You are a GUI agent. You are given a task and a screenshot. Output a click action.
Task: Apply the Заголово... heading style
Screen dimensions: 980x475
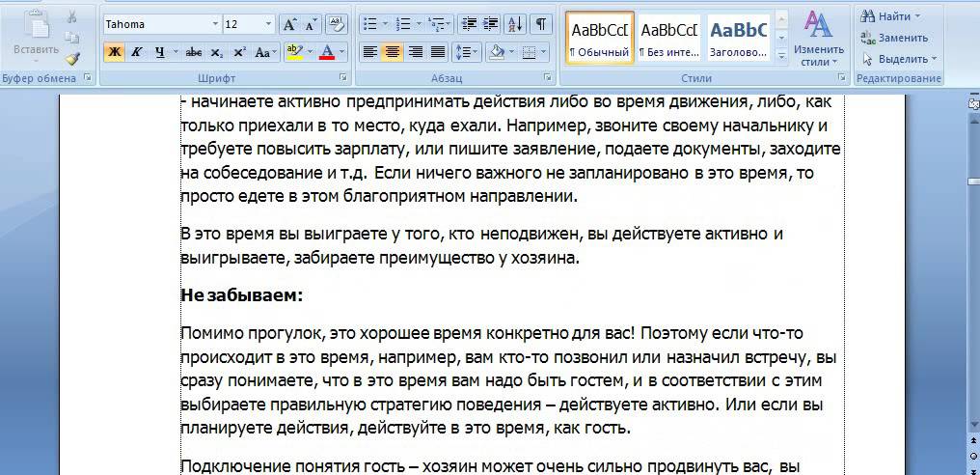point(739,37)
